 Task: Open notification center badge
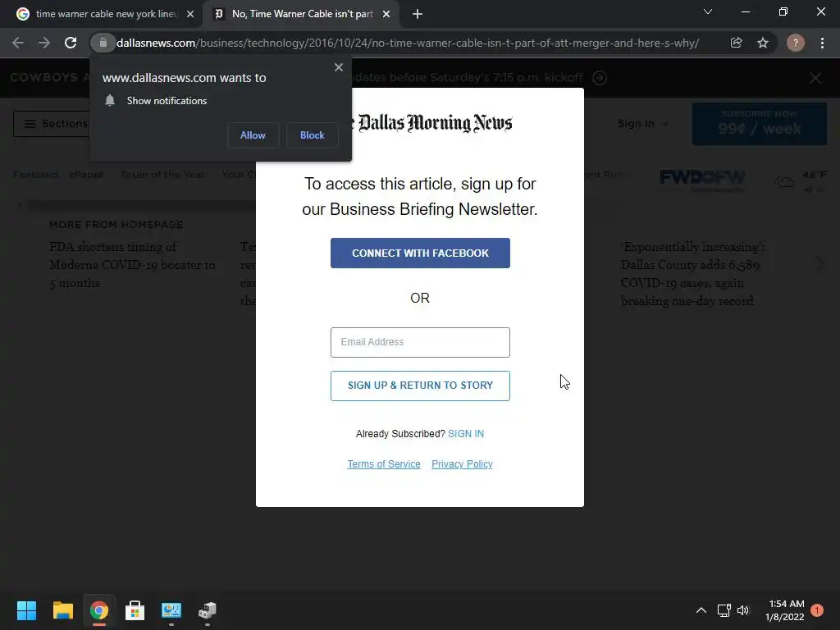(x=817, y=610)
